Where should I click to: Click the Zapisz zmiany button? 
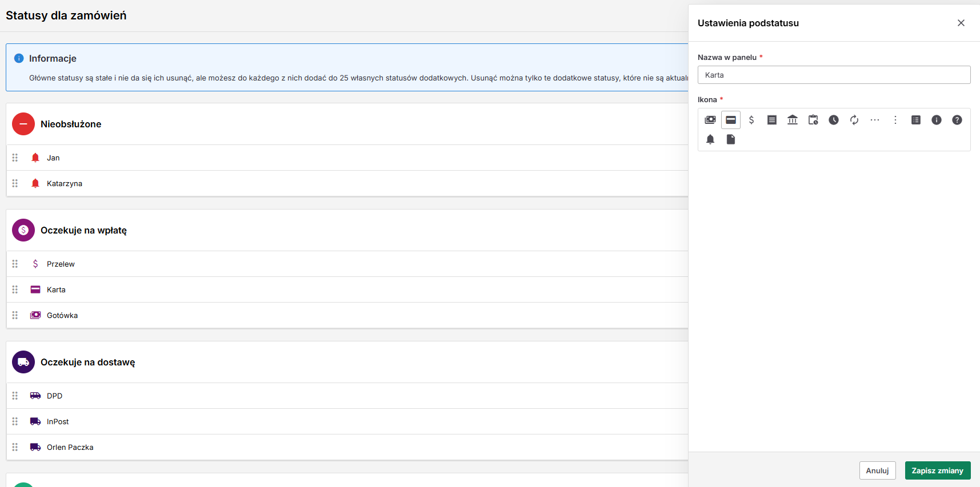click(x=938, y=470)
